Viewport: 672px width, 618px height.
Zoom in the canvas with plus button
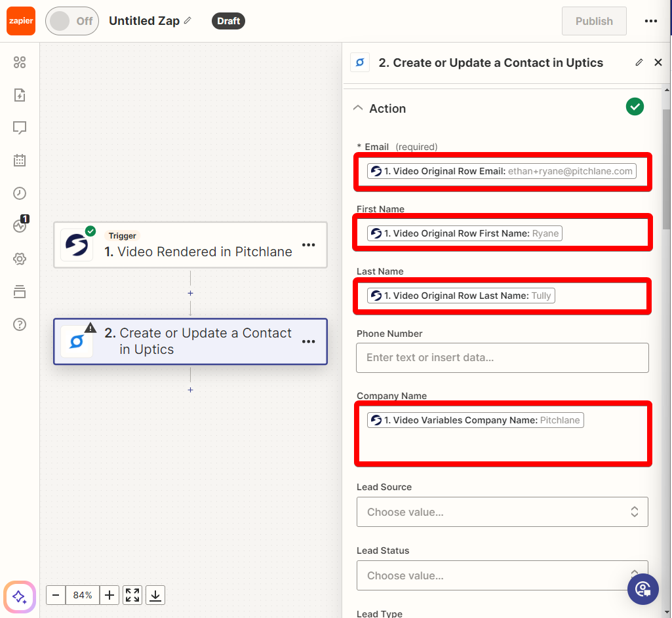tap(109, 595)
